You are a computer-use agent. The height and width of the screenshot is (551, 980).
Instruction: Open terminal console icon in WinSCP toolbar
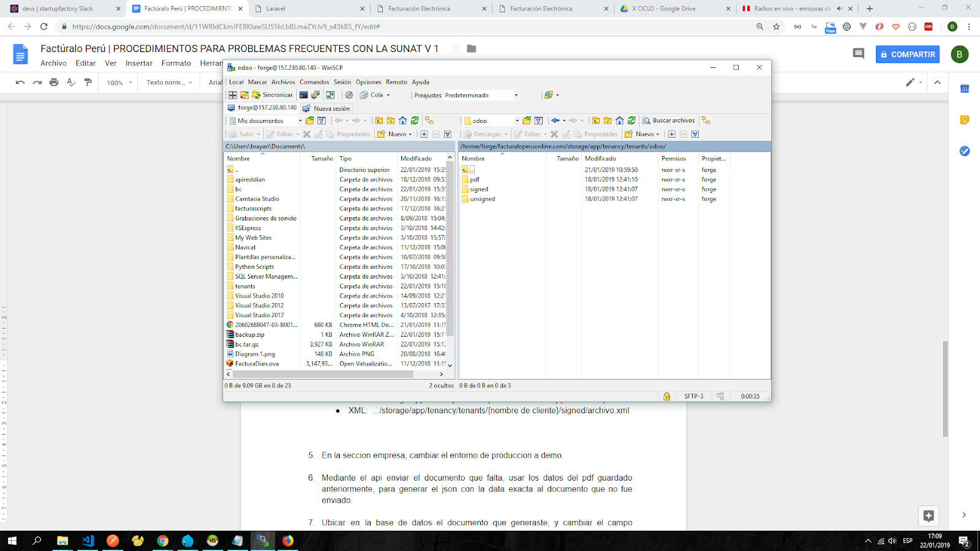(x=303, y=95)
